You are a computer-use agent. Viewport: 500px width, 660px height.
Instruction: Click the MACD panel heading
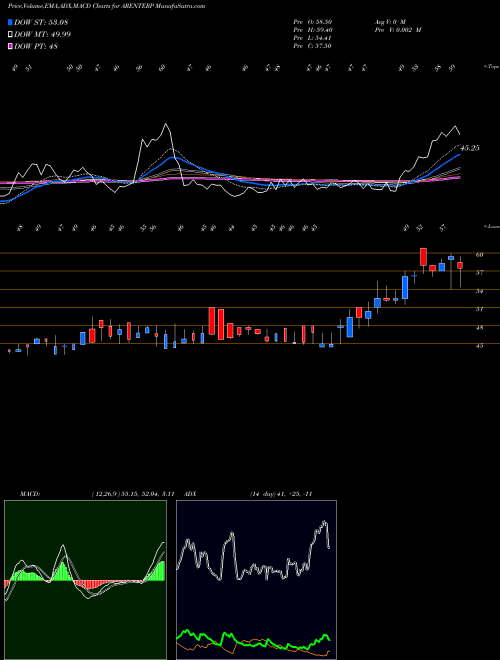[x=29, y=494]
